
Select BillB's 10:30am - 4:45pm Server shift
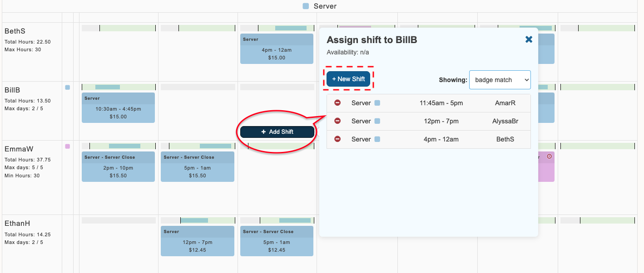(x=118, y=107)
